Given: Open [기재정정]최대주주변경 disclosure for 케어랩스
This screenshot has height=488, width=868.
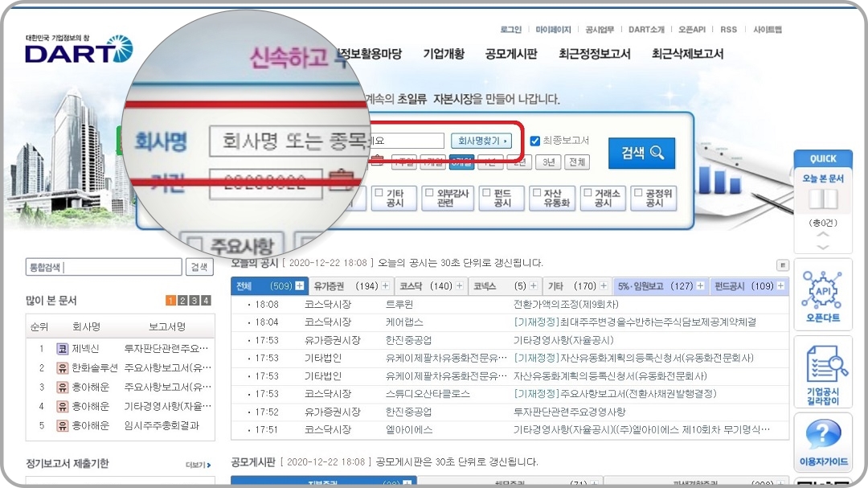Looking at the screenshot, I should (635, 322).
